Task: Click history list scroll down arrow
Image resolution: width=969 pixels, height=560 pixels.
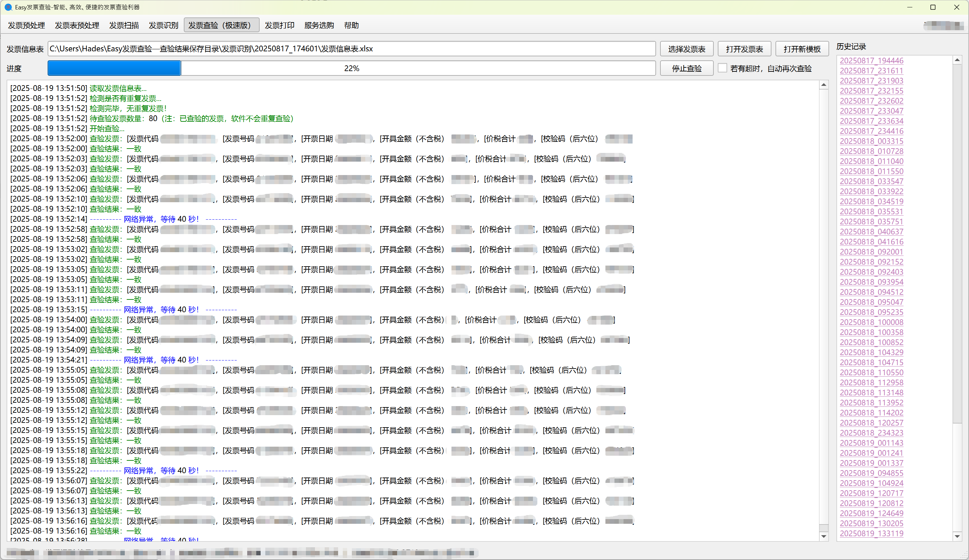Action: point(957,536)
